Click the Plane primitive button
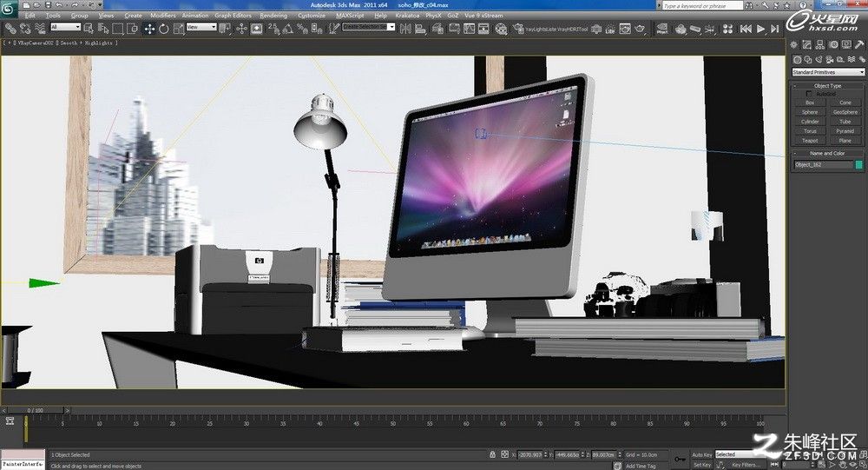The width and height of the screenshot is (868, 470). pyautogui.click(x=845, y=140)
